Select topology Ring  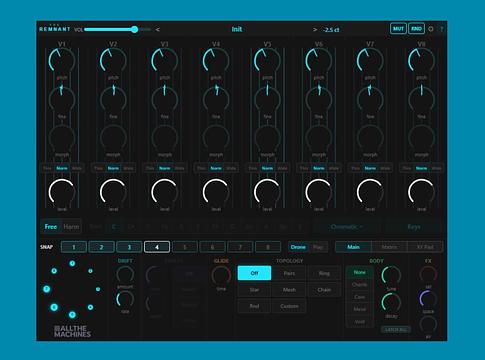point(324,273)
